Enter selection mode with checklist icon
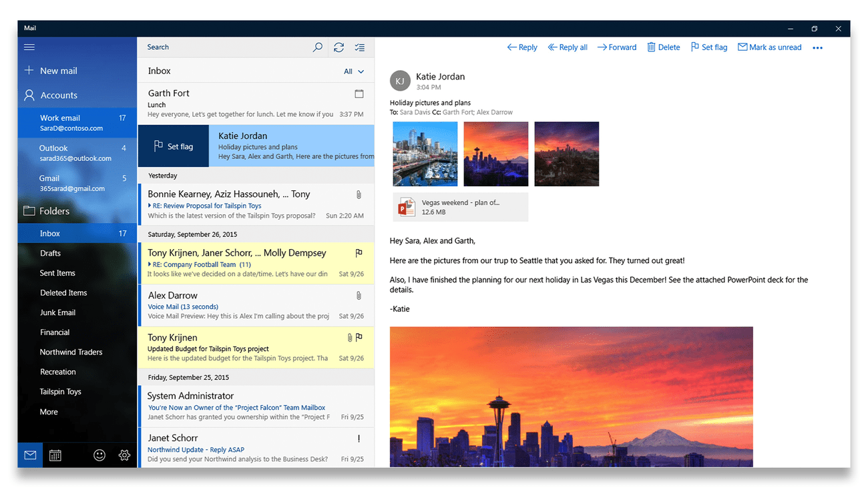Viewport: 868px width, 488px height. [360, 47]
